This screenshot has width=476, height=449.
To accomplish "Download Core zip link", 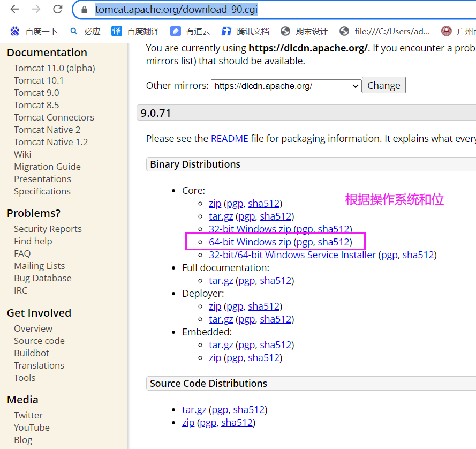I will (x=215, y=204).
